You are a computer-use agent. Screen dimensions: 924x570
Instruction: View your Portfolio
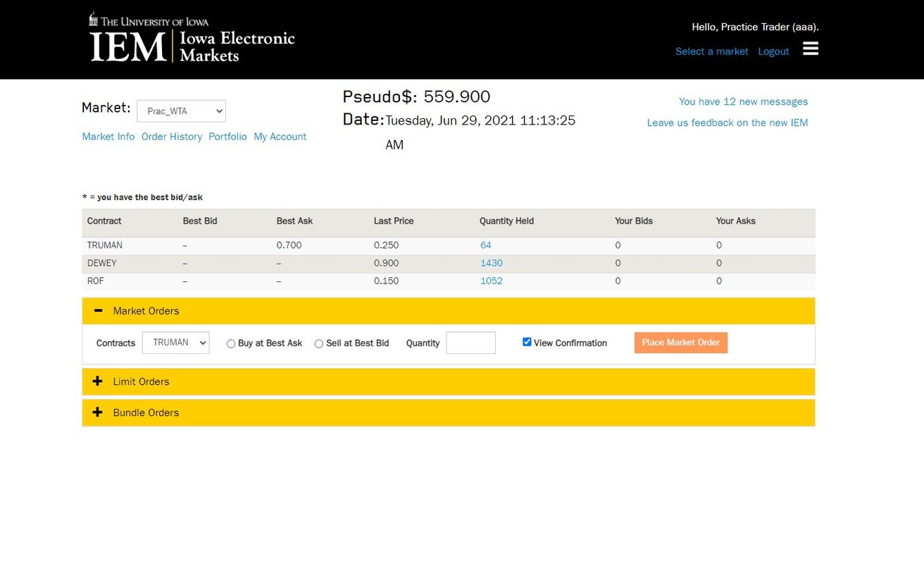(227, 136)
